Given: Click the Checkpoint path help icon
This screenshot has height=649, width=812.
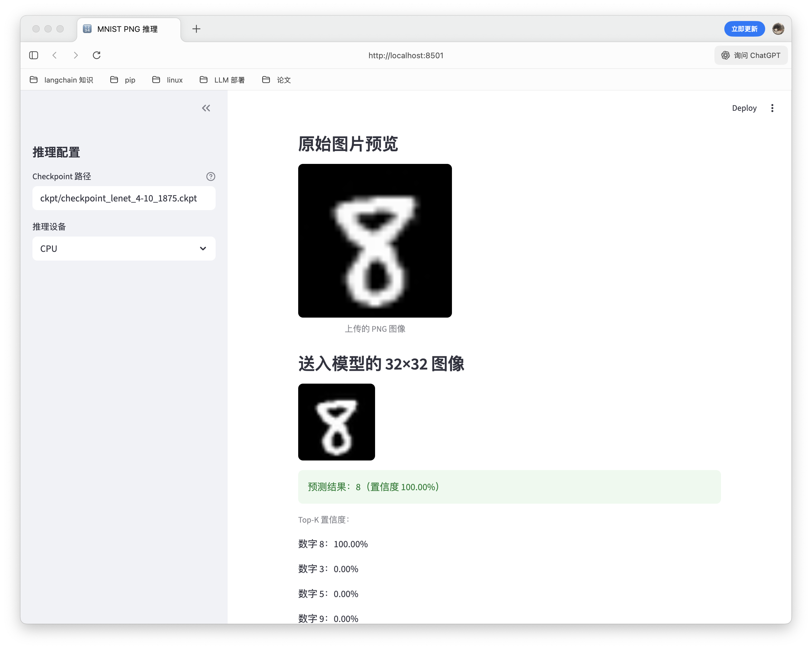Looking at the screenshot, I should point(211,177).
